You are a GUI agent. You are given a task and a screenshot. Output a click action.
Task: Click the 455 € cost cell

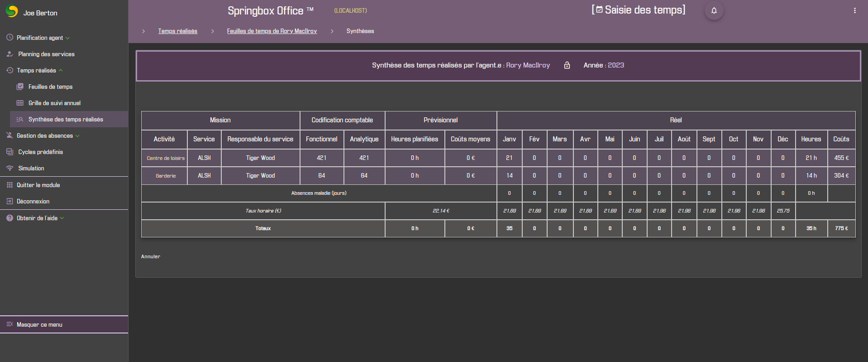click(x=841, y=158)
